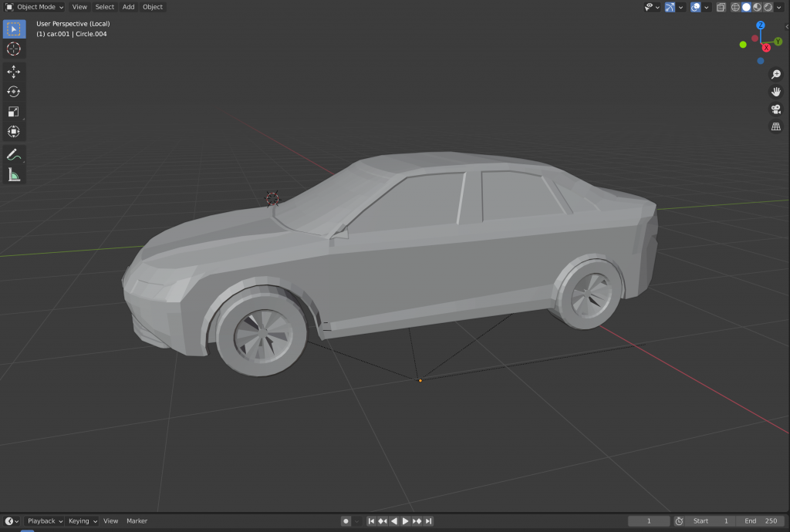The image size is (790, 532).
Task: Jump to the last frame
Action: pos(428,521)
